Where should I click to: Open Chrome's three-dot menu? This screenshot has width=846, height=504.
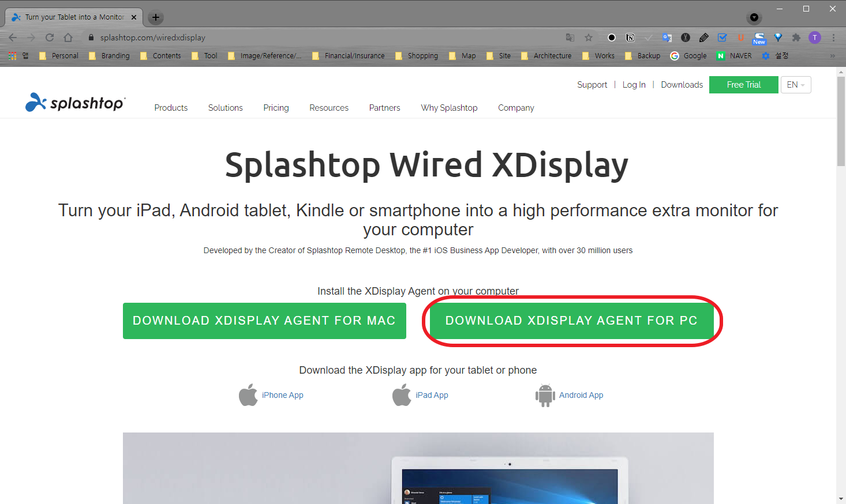833,37
